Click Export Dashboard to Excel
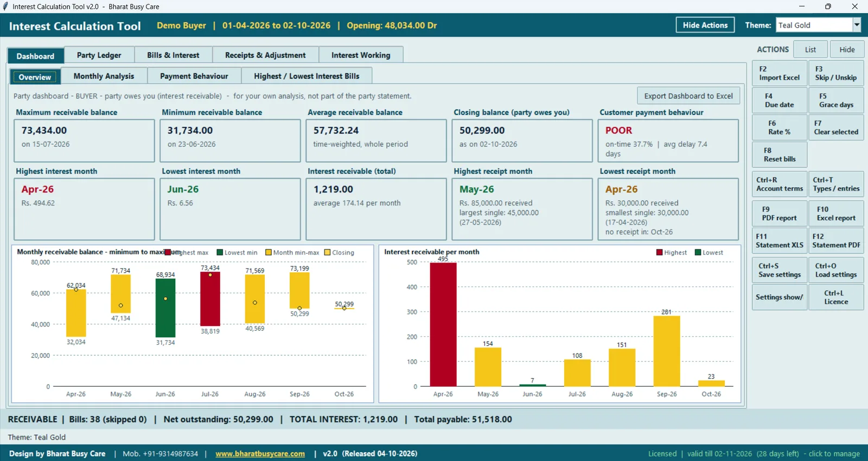This screenshot has width=868, height=461. click(688, 96)
